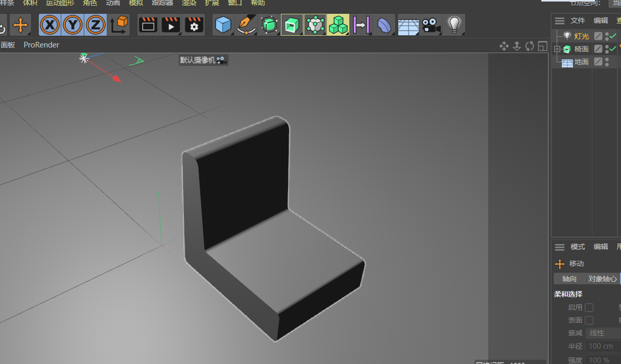Click the Cloner MoGraph icon
Image resolution: width=621 pixels, height=364 pixels.
[x=338, y=25]
